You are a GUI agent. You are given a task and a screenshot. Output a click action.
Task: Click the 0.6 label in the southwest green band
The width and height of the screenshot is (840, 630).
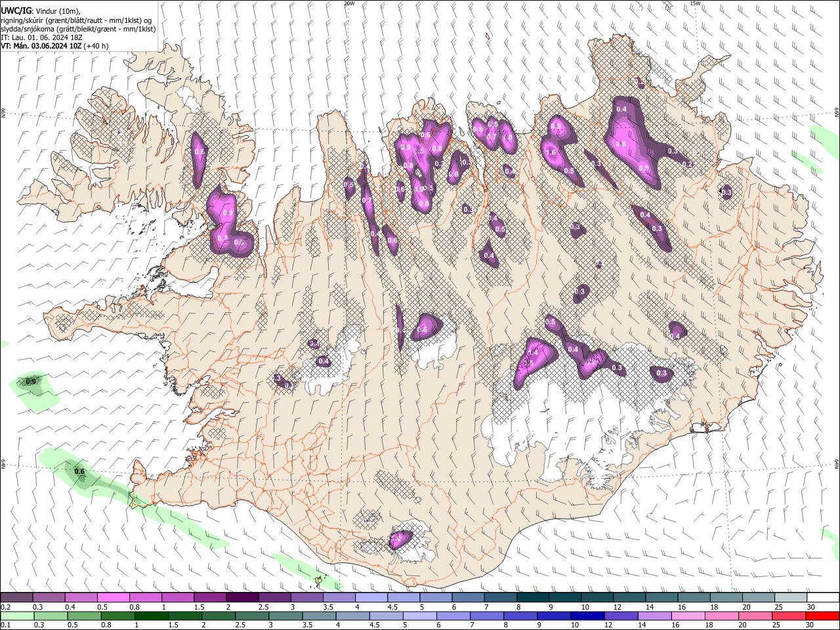click(80, 471)
